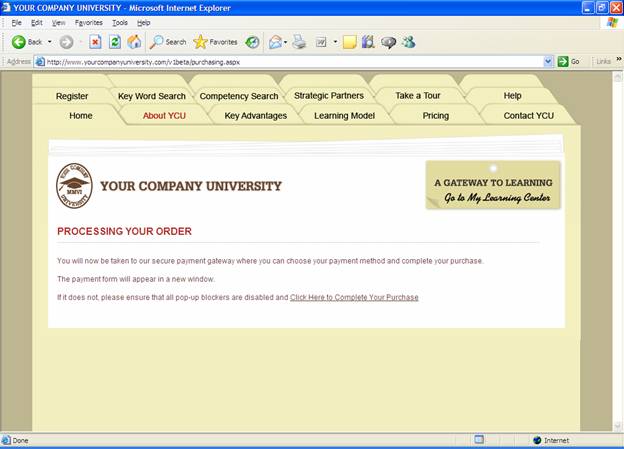Open the Favorites star button

pyautogui.click(x=215, y=42)
